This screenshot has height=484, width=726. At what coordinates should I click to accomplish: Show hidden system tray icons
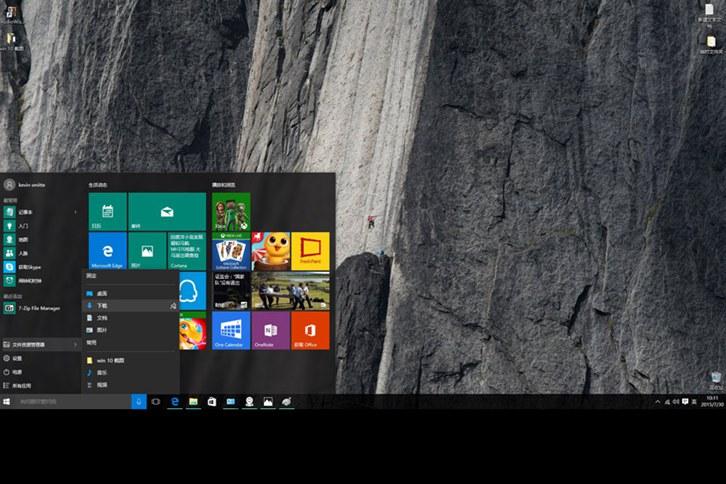pos(657,402)
